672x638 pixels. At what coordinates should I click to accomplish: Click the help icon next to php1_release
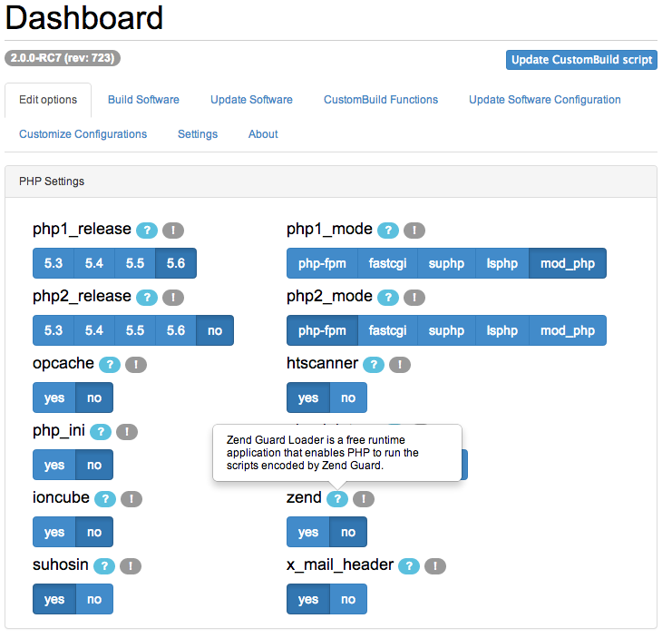click(146, 230)
